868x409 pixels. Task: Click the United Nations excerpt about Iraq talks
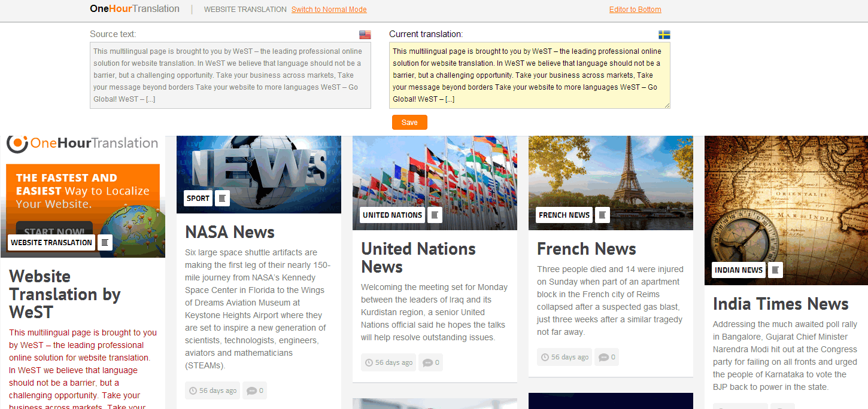(434, 312)
